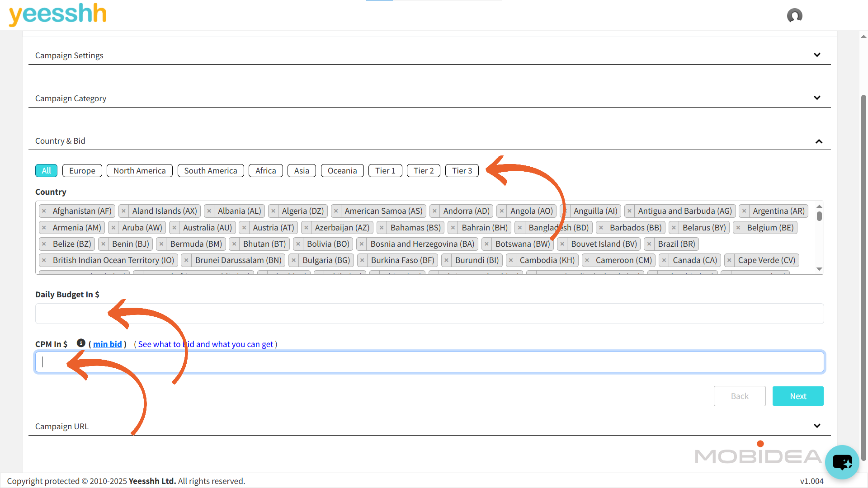This screenshot has height=488, width=868.
Task: Select the Tier 1 country filter
Action: click(x=385, y=171)
